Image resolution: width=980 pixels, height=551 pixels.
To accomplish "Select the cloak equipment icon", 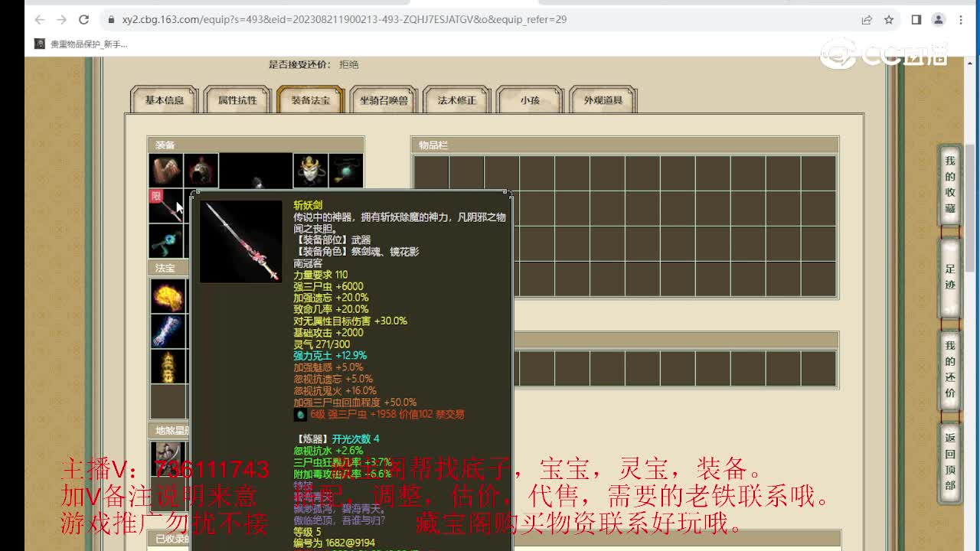I will (165, 171).
